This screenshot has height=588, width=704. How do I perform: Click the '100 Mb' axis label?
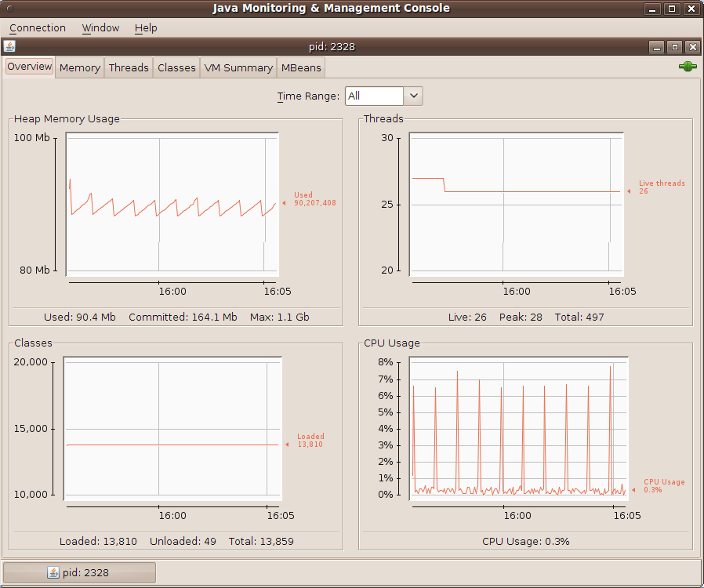31,137
